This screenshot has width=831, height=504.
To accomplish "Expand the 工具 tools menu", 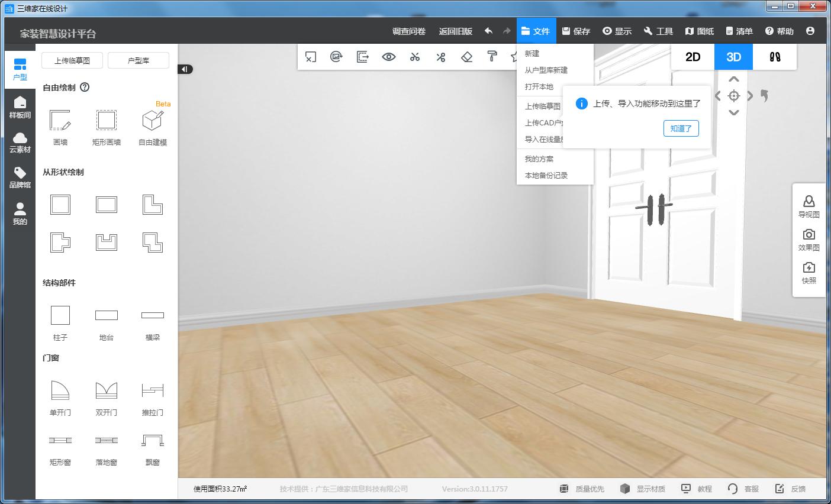I will (x=658, y=31).
